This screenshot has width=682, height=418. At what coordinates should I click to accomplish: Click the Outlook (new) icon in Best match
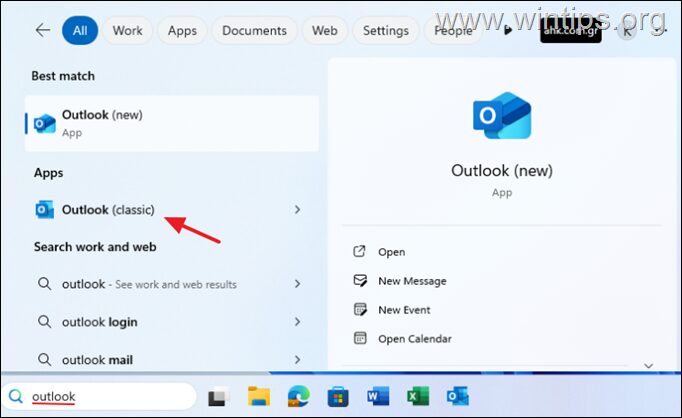(x=45, y=124)
